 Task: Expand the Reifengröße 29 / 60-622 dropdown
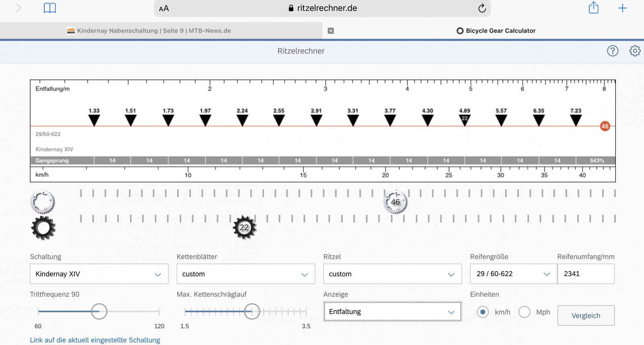(x=513, y=274)
